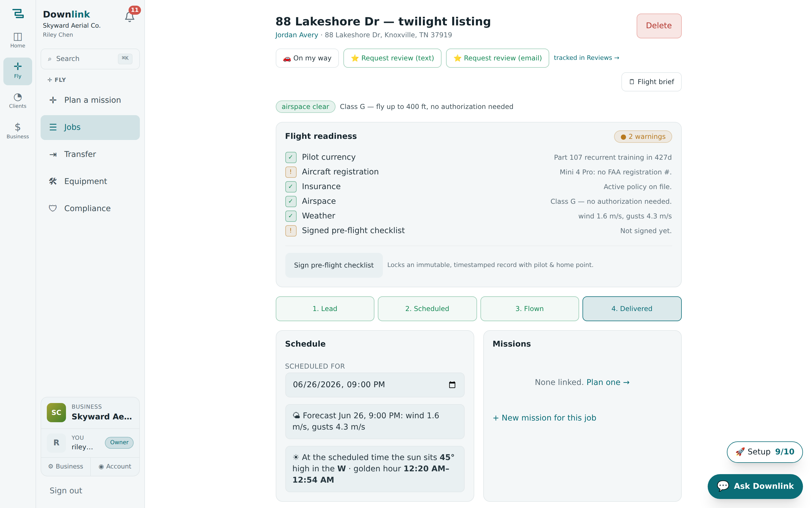Click Skyward Ae... business name
Viewport: 812px width, 508px height.
click(102, 417)
